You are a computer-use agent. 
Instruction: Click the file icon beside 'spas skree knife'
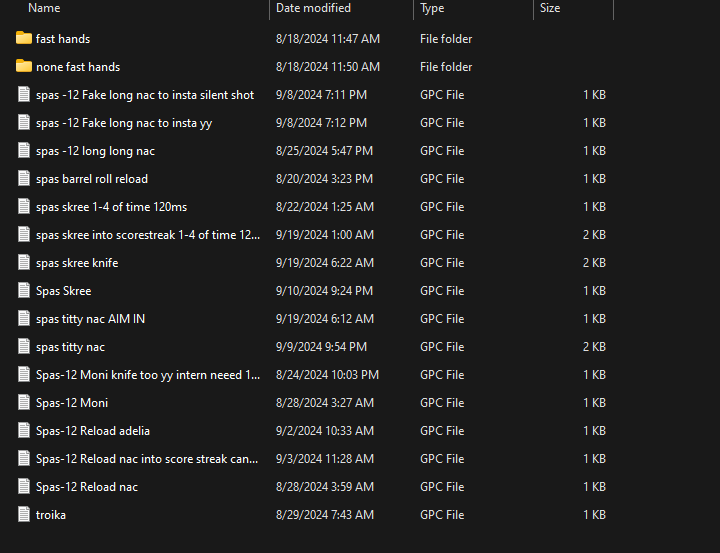(x=24, y=263)
